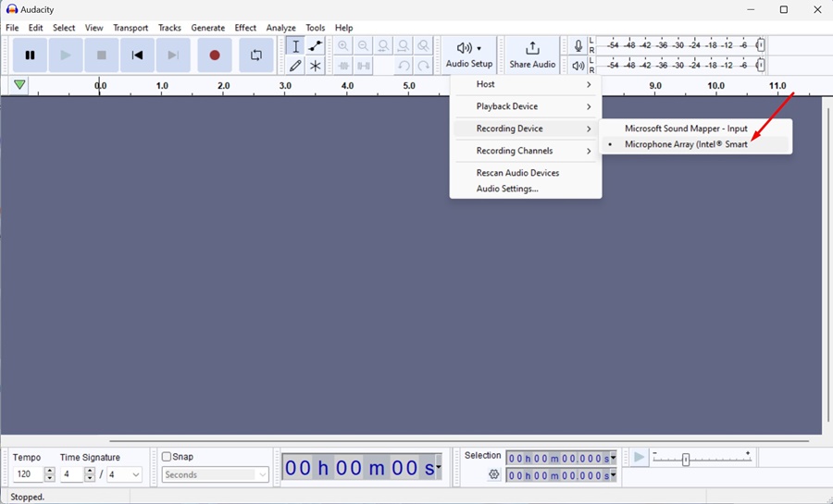The height and width of the screenshot is (504, 833).
Task: Select the Selection (I-beam) tool
Action: coord(295,46)
